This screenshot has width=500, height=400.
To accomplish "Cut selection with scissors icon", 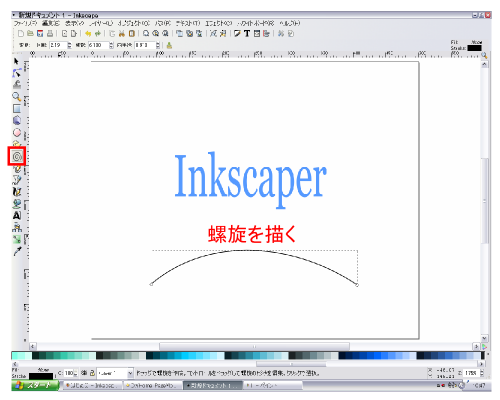I will [122, 33].
